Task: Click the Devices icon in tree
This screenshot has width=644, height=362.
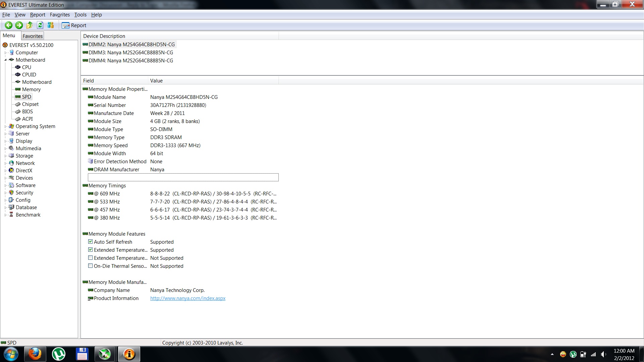Action: point(11,178)
